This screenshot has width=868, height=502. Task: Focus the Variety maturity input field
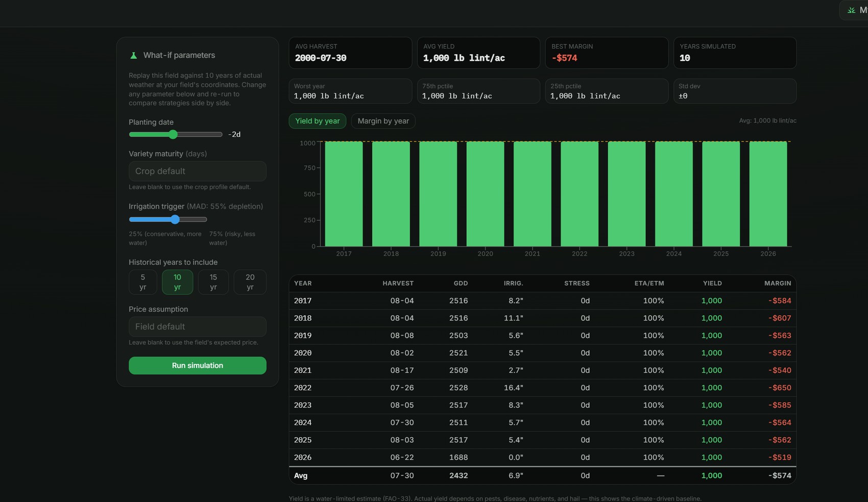tap(198, 171)
